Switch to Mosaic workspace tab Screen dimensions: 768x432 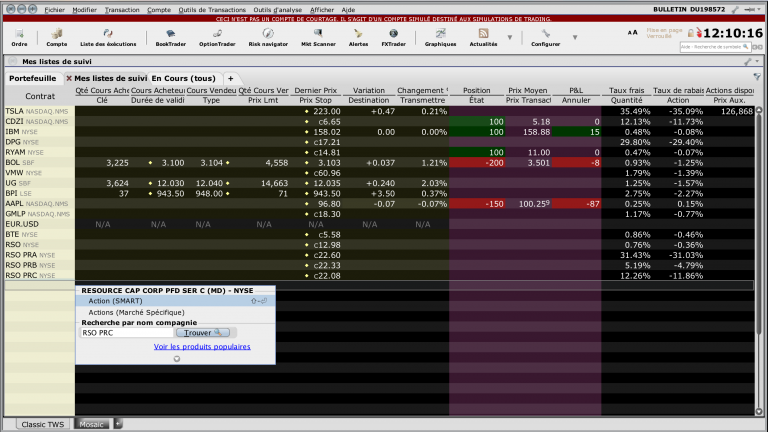(x=92, y=424)
